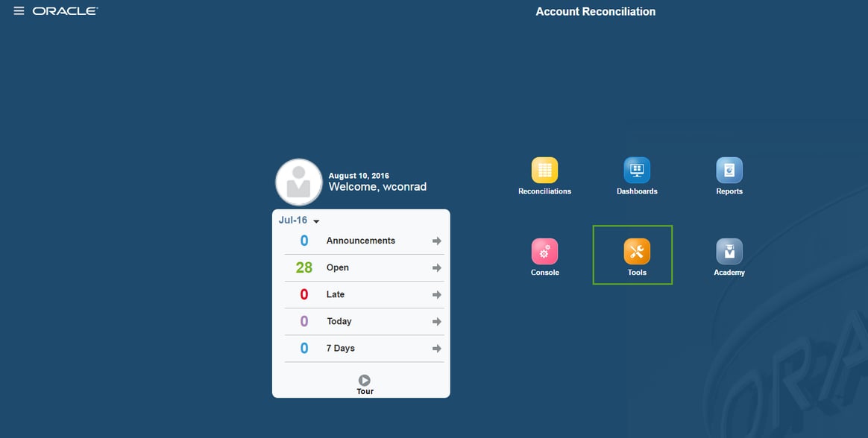Image resolution: width=868 pixels, height=438 pixels.
Task: Open the Dashboards icon
Action: pos(637,170)
